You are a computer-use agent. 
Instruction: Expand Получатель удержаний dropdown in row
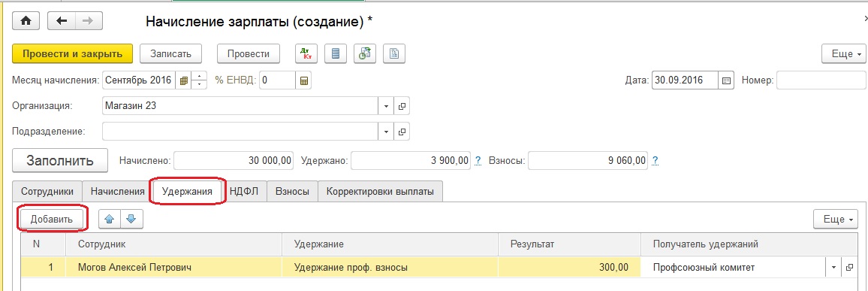pos(833,268)
